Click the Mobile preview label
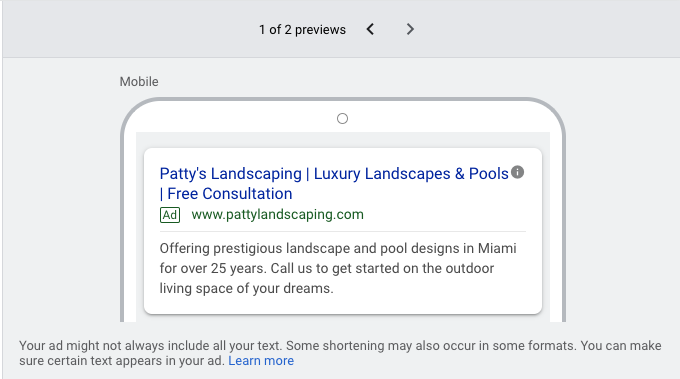The height and width of the screenshot is (379, 680). [x=139, y=82]
